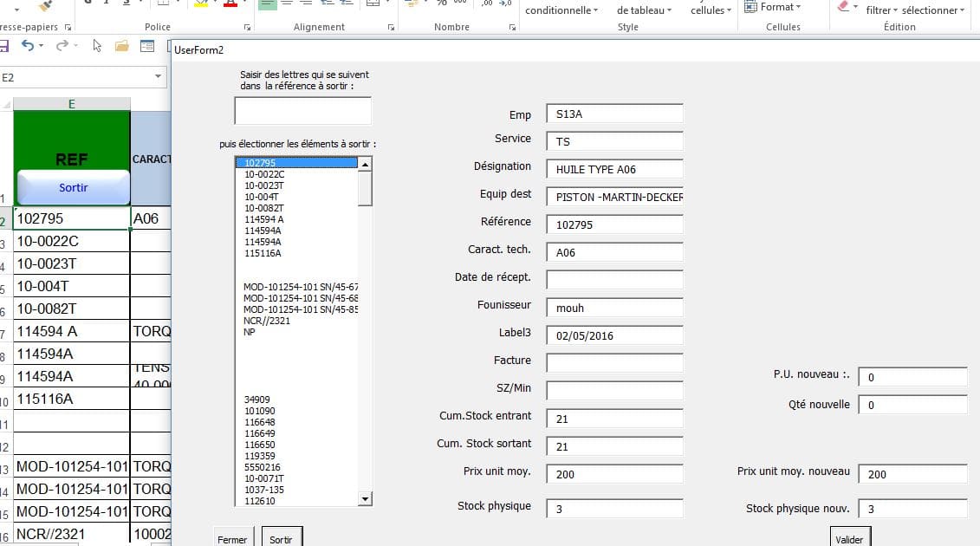Click the yellow open folder icon
Image resolution: width=980 pixels, height=546 pixels.
pyautogui.click(x=121, y=46)
